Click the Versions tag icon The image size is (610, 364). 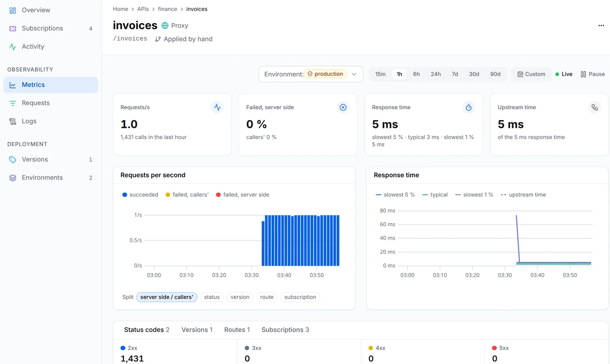(13, 159)
